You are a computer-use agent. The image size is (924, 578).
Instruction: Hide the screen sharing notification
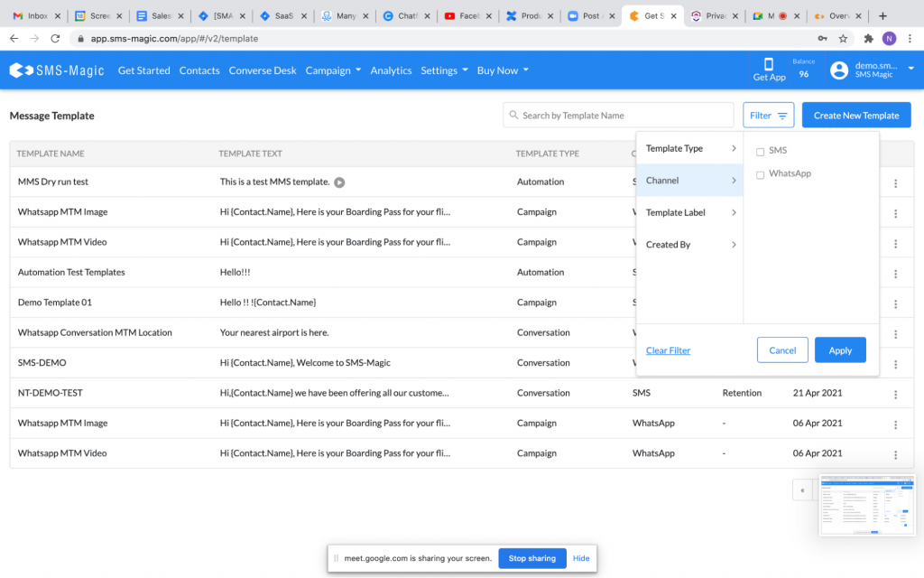pos(580,558)
